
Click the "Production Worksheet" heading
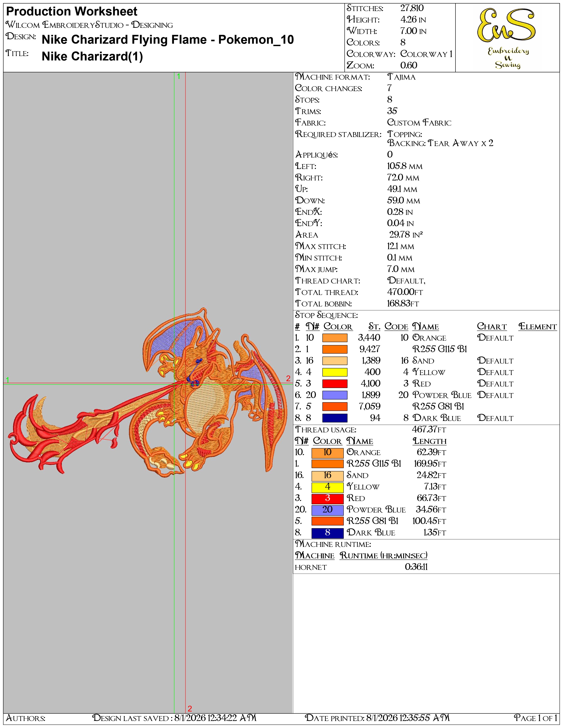pos(72,12)
